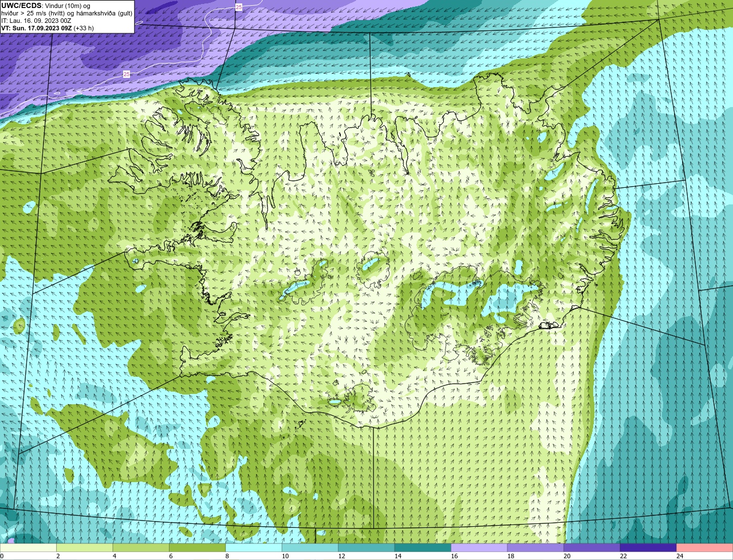Click the "20" legend scale label
The width and height of the screenshot is (733, 560).
[567, 556]
